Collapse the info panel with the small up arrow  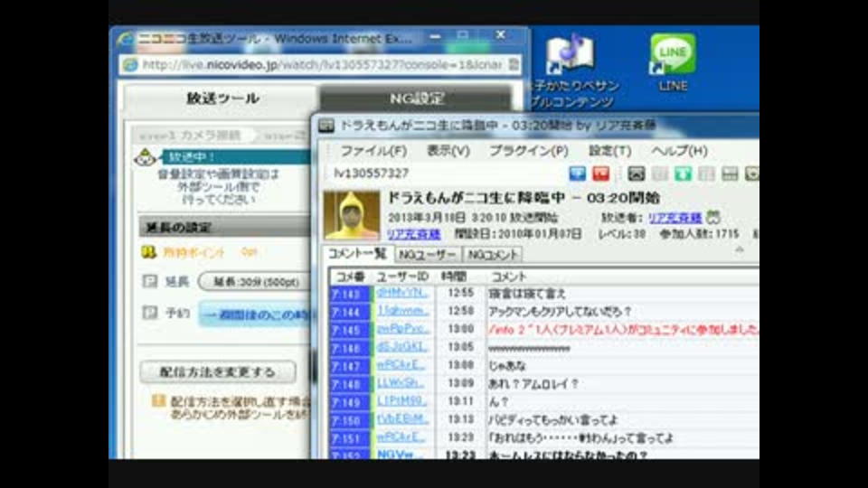pos(739,250)
